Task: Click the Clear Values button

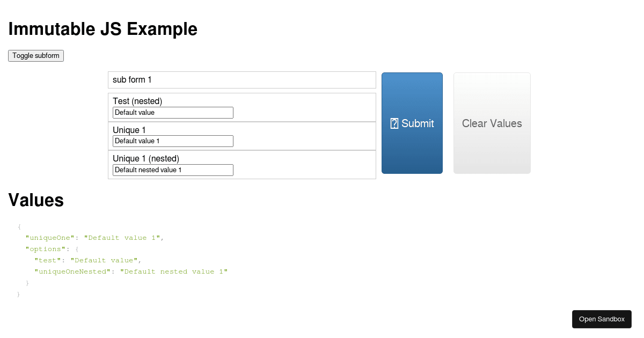Action: [x=492, y=123]
